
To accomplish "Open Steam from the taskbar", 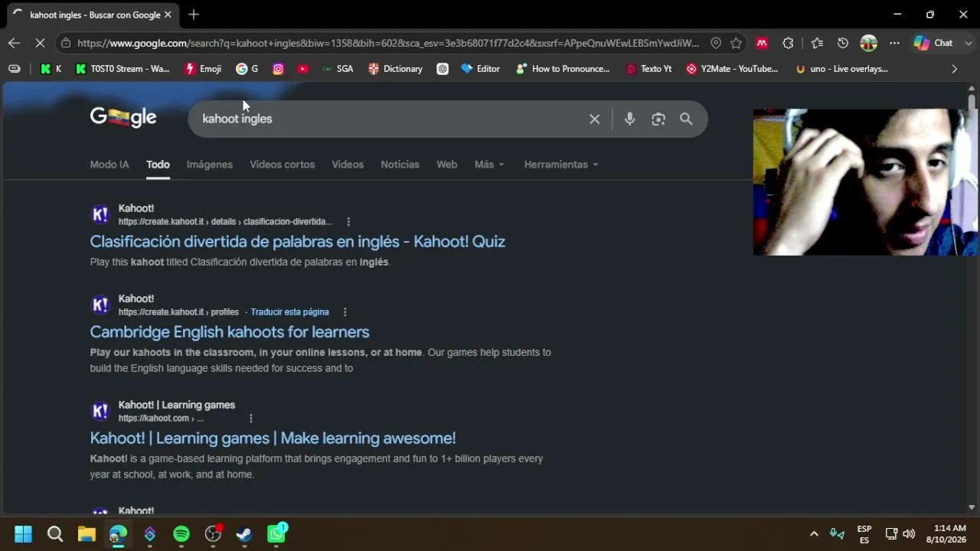I will point(244,534).
